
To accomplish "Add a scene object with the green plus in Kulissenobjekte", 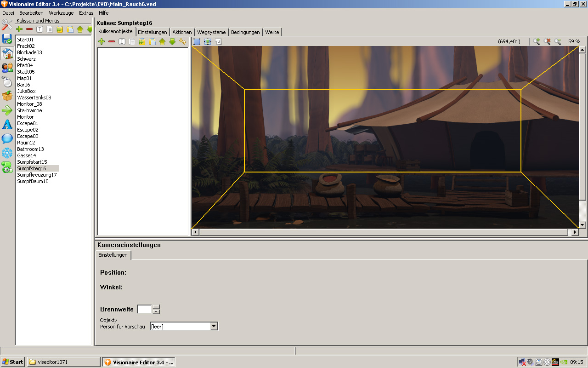I will tap(102, 42).
